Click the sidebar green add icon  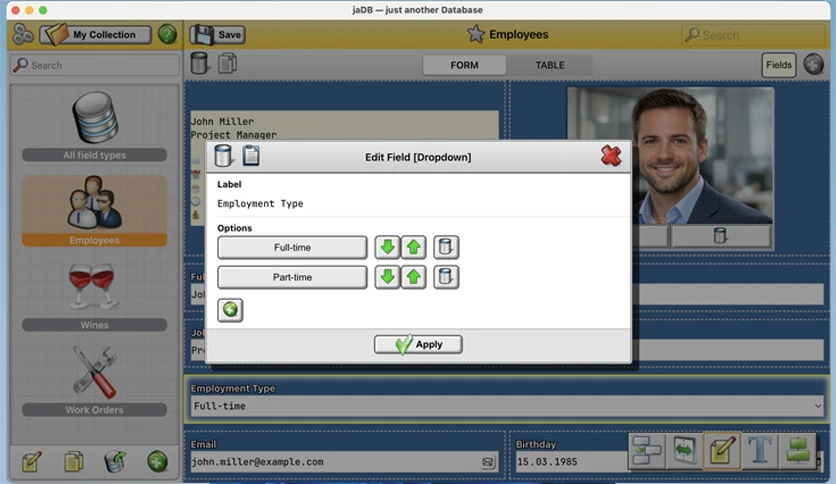click(x=157, y=461)
